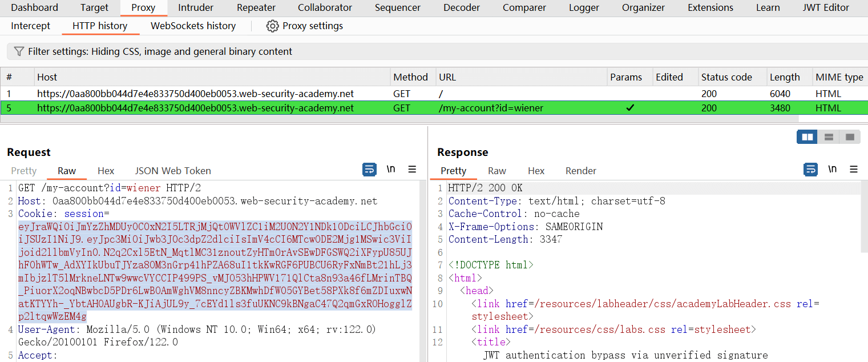
Task: Switch to JWT Editor tab
Action: (826, 8)
